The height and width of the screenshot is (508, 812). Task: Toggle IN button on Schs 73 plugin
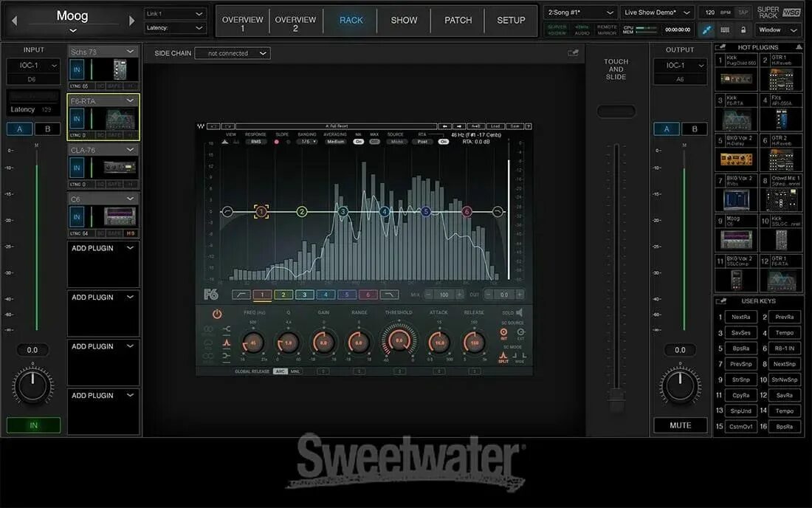[77, 69]
